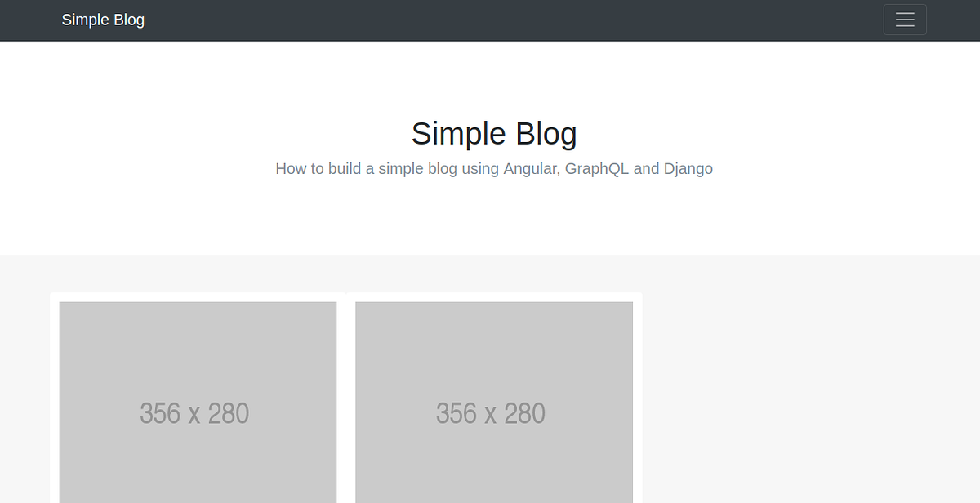Image resolution: width=980 pixels, height=503 pixels.
Task: Click the '356 x 280' text on left image
Action: (x=195, y=413)
